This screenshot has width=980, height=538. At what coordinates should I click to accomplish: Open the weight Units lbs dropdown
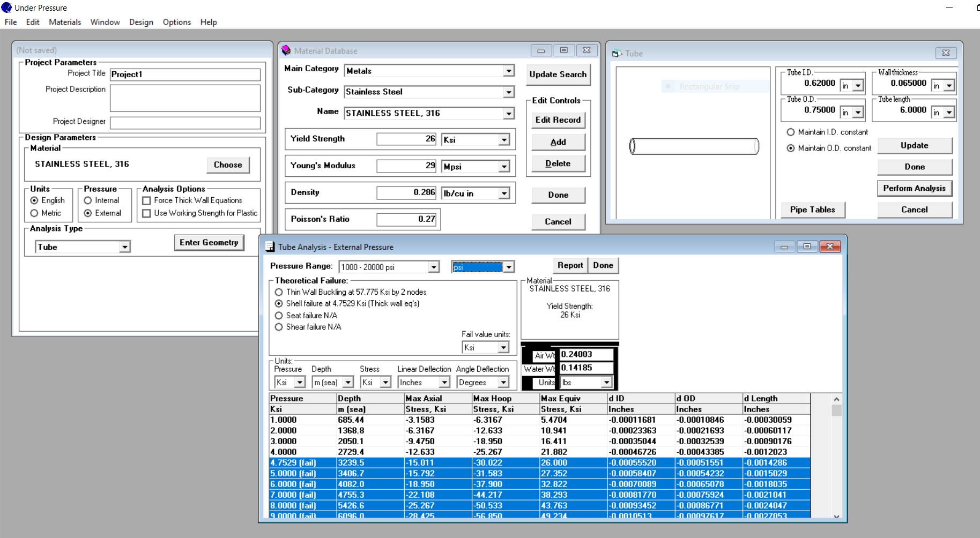[606, 383]
